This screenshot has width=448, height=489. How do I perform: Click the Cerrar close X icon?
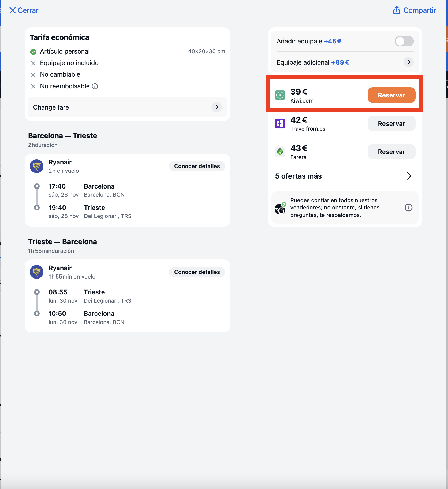tap(13, 10)
